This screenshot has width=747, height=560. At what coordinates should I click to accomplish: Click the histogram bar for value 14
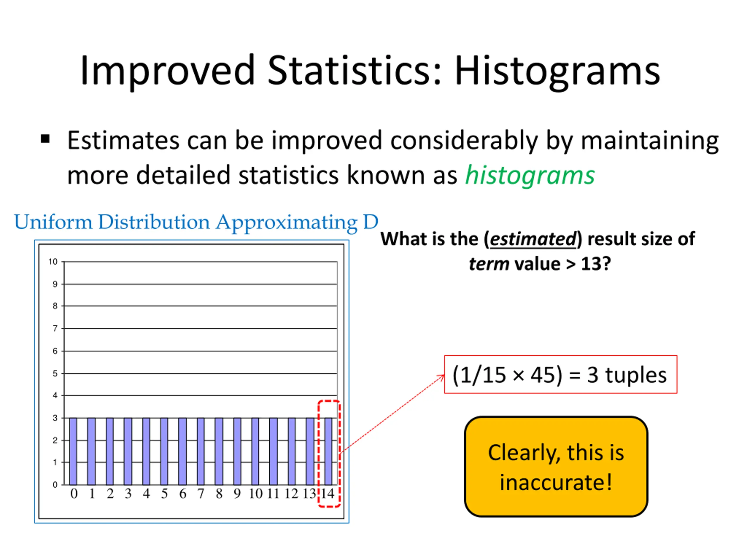[x=328, y=451]
